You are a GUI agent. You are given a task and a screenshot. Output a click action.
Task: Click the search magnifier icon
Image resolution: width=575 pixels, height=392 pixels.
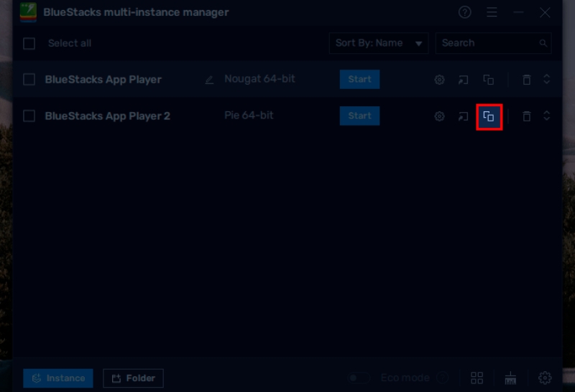coord(543,43)
